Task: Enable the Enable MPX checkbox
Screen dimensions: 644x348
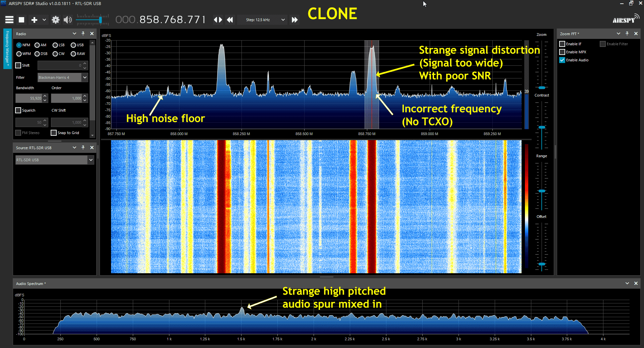Action: pos(562,52)
